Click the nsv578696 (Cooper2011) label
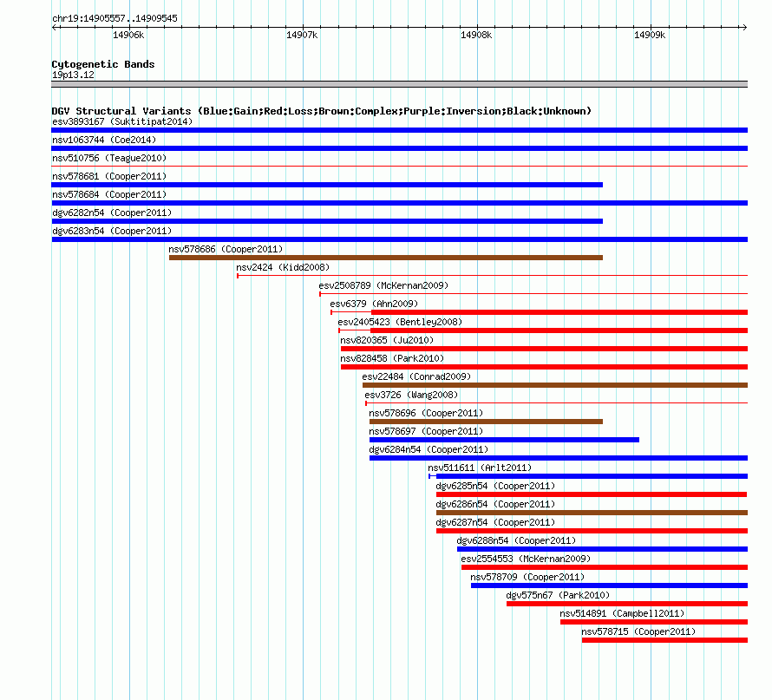The image size is (772, 700). pos(426,413)
